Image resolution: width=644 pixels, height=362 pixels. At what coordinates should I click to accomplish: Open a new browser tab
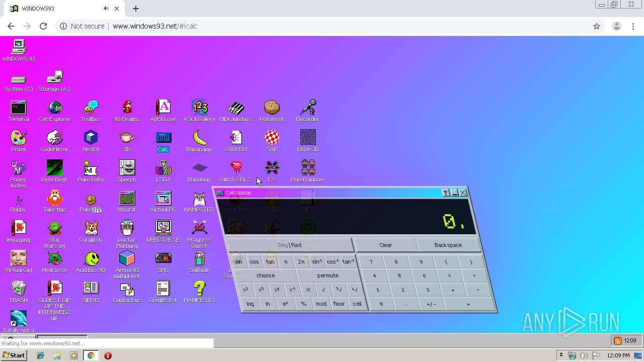(x=136, y=9)
